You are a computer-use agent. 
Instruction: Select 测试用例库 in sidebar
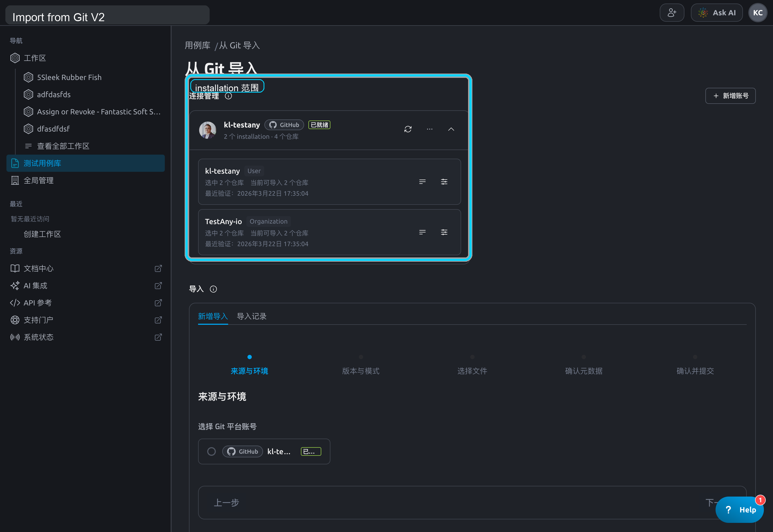(86, 163)
